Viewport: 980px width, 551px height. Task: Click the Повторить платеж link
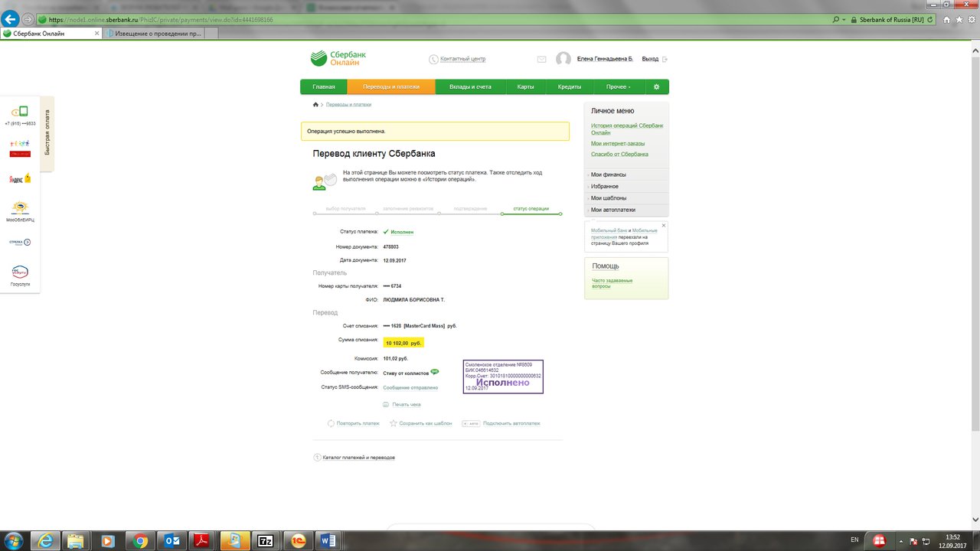(358, 423)
